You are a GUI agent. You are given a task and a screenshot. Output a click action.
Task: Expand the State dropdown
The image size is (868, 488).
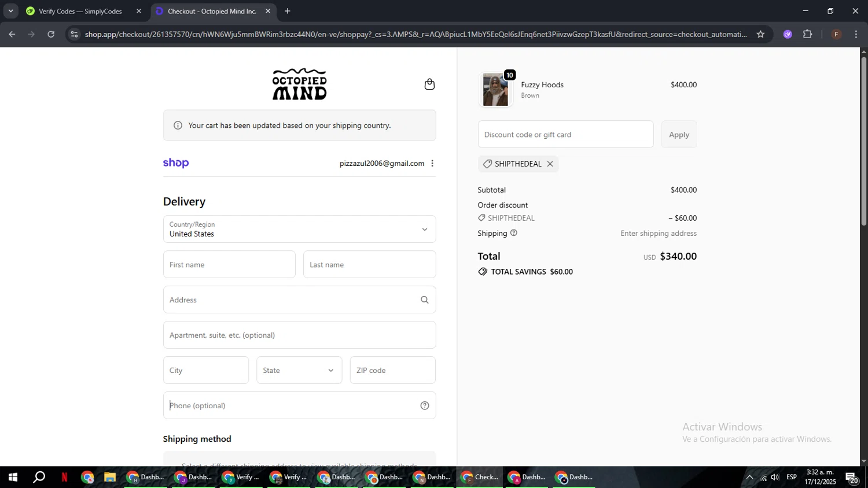(x=299, y=370)
